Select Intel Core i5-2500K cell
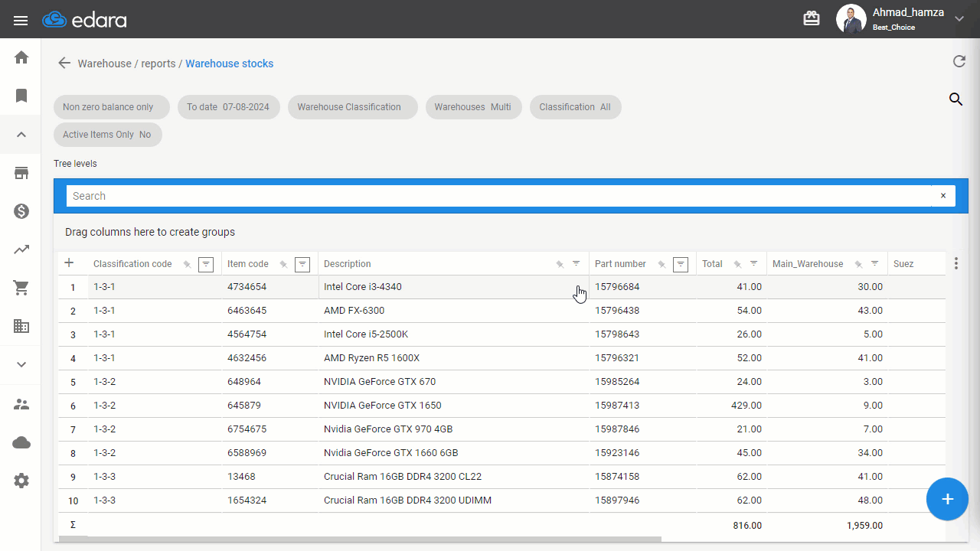This screenshot has height=551, width=980. click(453, 334)
